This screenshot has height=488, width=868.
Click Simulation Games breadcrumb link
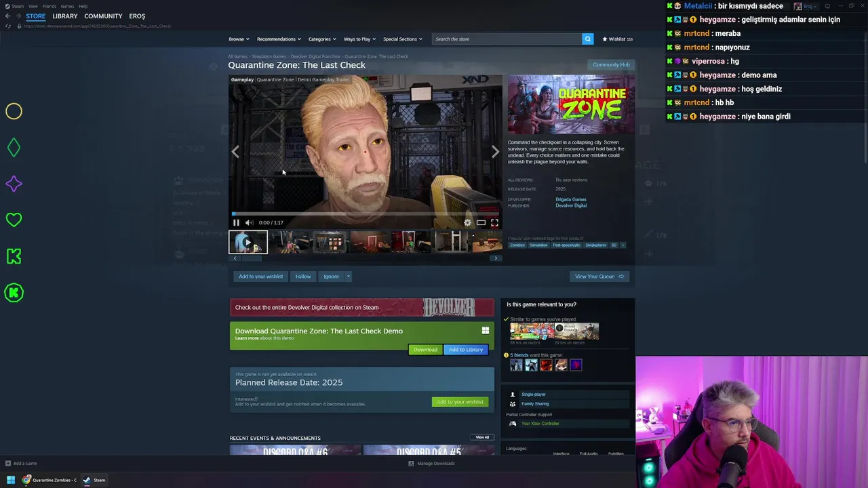pos(269,57)
